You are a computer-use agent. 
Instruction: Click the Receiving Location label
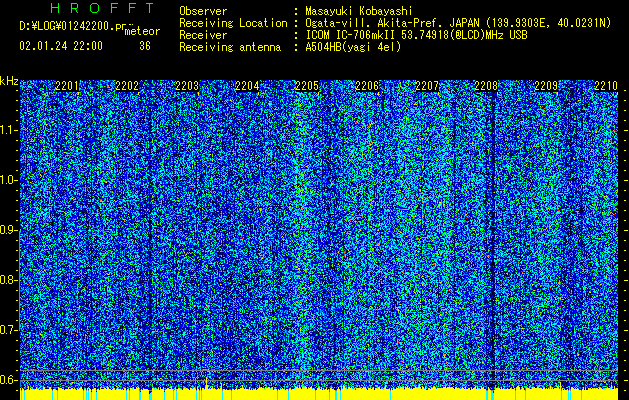(233, 23)
